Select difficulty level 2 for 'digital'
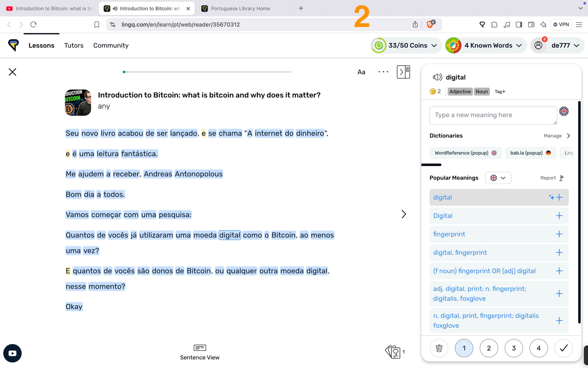Image resolution: width=588 pixels, height=368 pixels. [488, 348]
